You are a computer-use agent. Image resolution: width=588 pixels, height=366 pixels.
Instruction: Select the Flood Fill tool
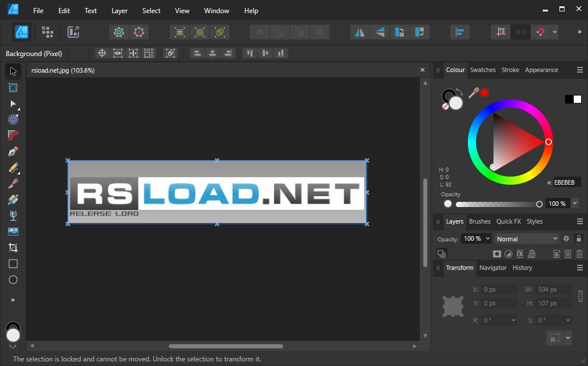click(13, 215)
